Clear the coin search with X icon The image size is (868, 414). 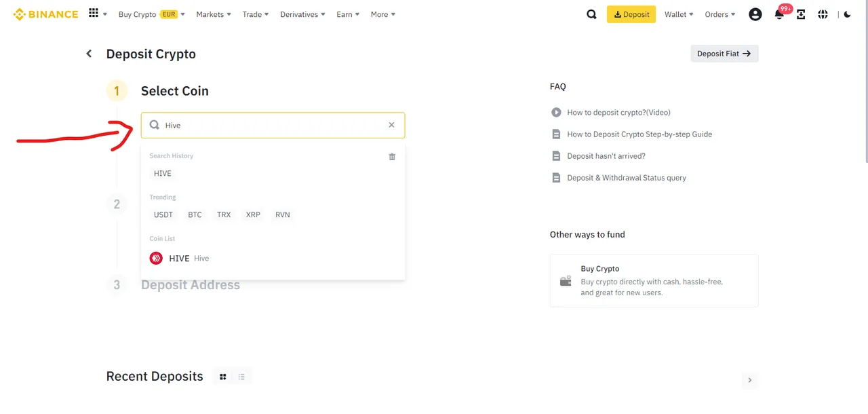click(391, 125)
